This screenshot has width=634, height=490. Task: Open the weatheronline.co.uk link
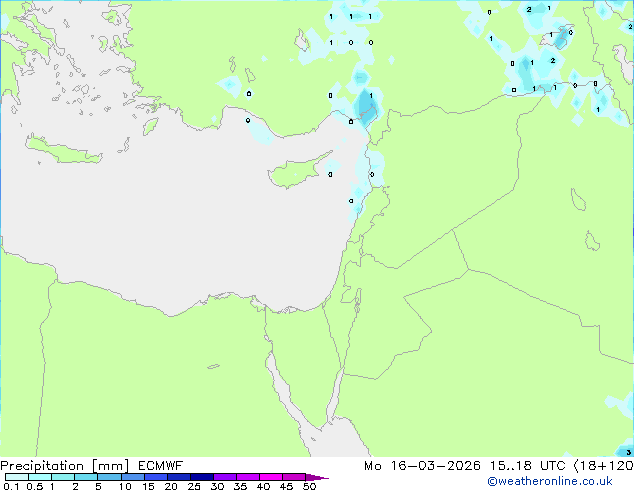[550, 481]
